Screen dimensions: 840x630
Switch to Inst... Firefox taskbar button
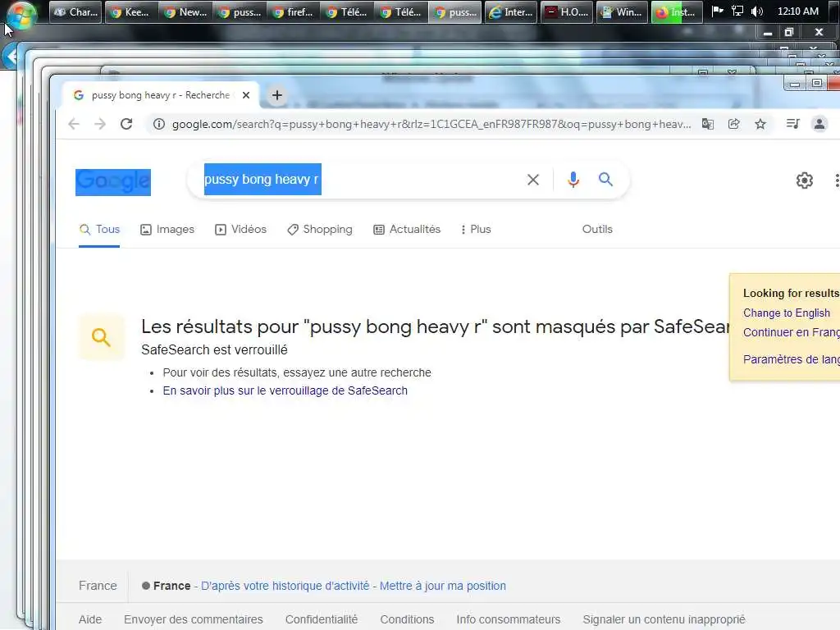coord(677,11)
